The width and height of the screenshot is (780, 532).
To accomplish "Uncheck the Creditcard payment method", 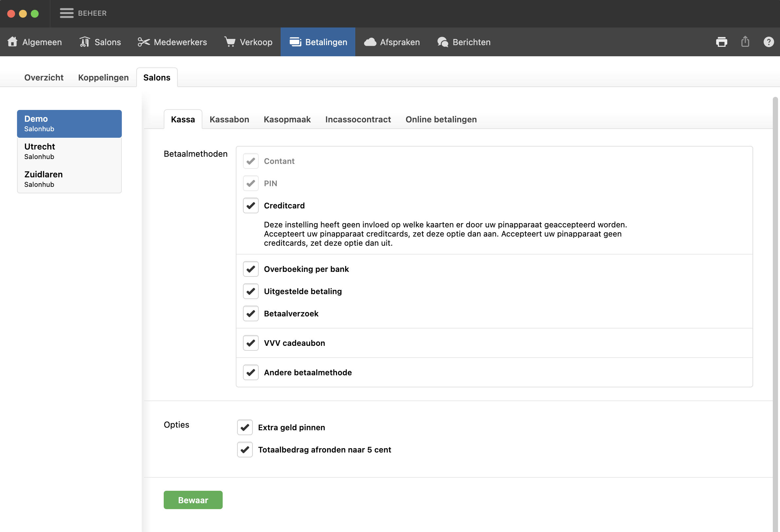I will [x=251, y=205].
